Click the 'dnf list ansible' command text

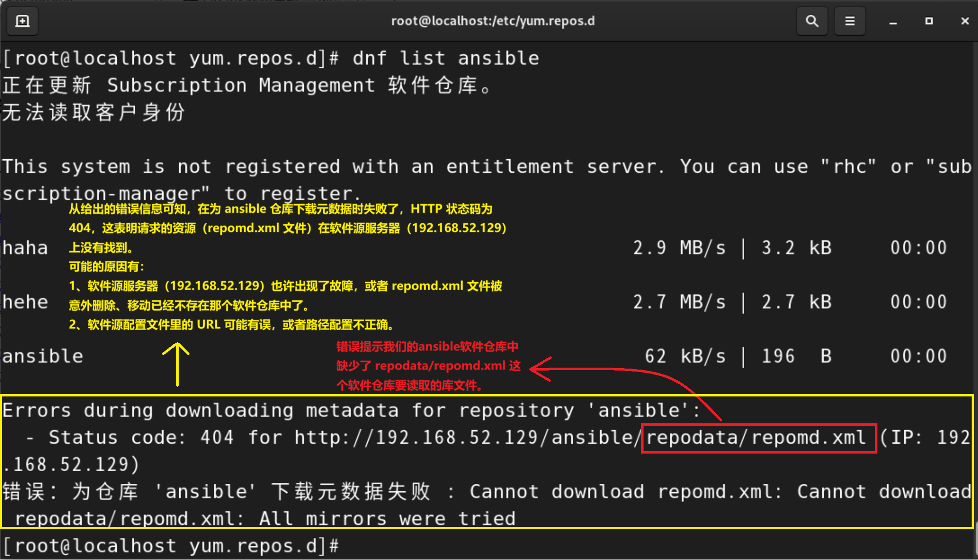tap(445, 59)
